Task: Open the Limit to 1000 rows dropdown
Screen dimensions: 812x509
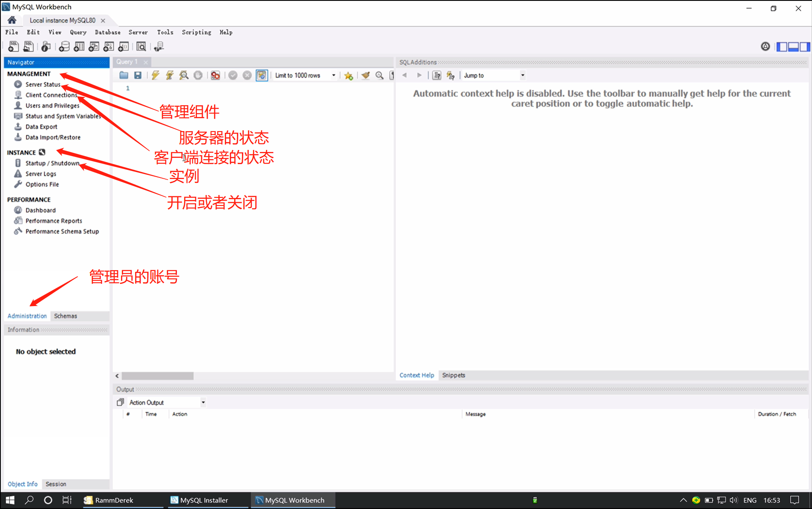Action: (x=333, y=75)
